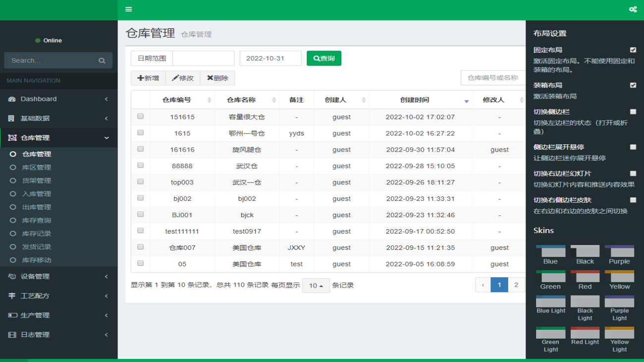Click the 新增 add button

tap(148, 78)
